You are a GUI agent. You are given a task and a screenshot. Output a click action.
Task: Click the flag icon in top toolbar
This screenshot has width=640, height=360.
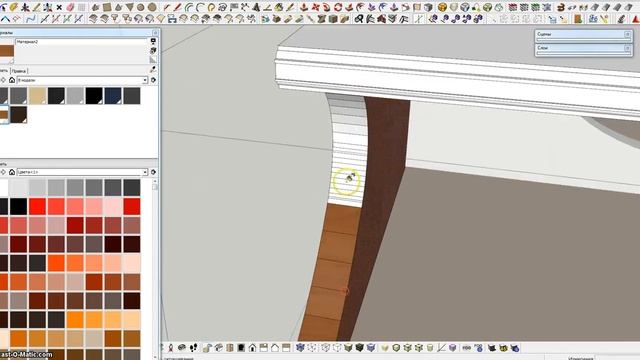point(234,7)
